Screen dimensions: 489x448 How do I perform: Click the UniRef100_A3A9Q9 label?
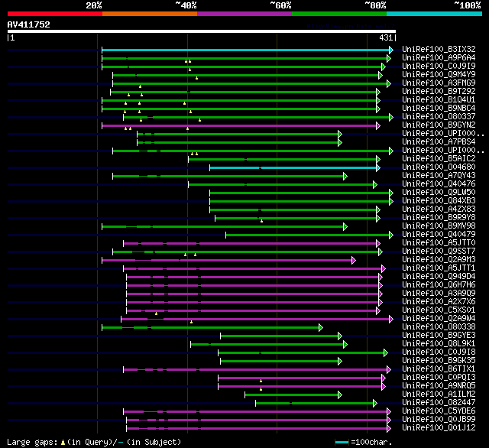(439, 294)
